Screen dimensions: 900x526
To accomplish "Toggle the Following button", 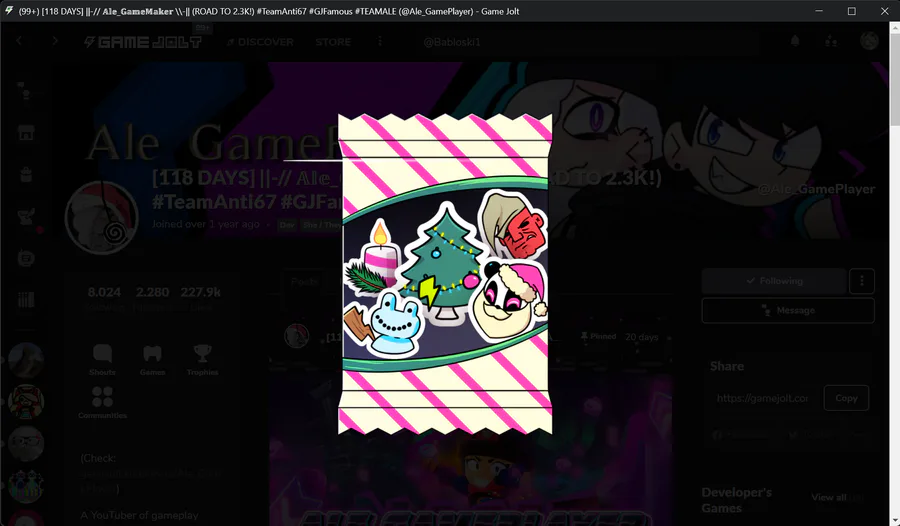I will [x=774, y=281].
